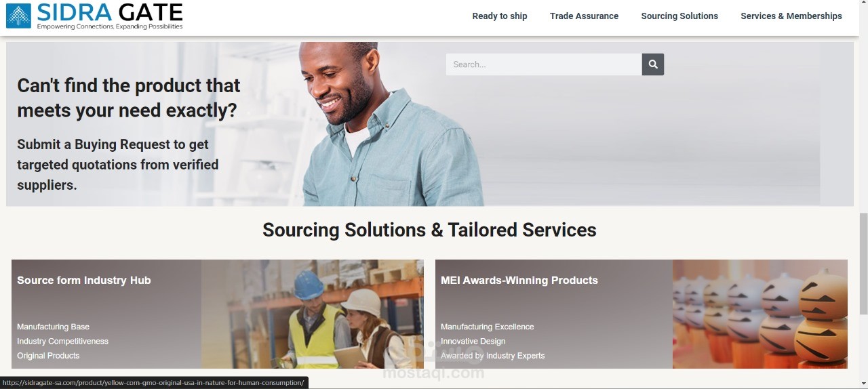Click the Sidra Gate logo icon
The height and width of the screenshot is (389, 868).
coord(19,16)
